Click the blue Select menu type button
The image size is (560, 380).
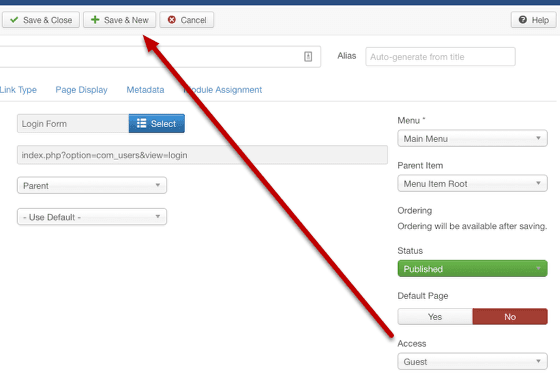click(x=157, y=124)
